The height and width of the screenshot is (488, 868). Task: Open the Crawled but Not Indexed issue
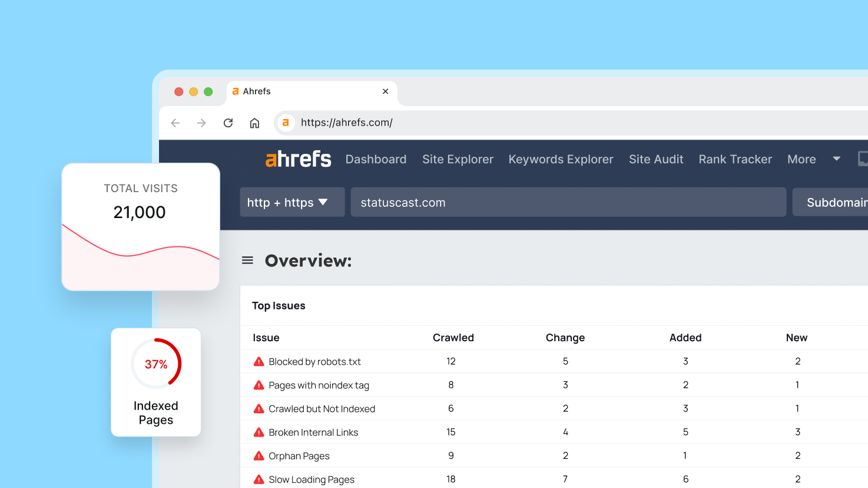(322, 409)
